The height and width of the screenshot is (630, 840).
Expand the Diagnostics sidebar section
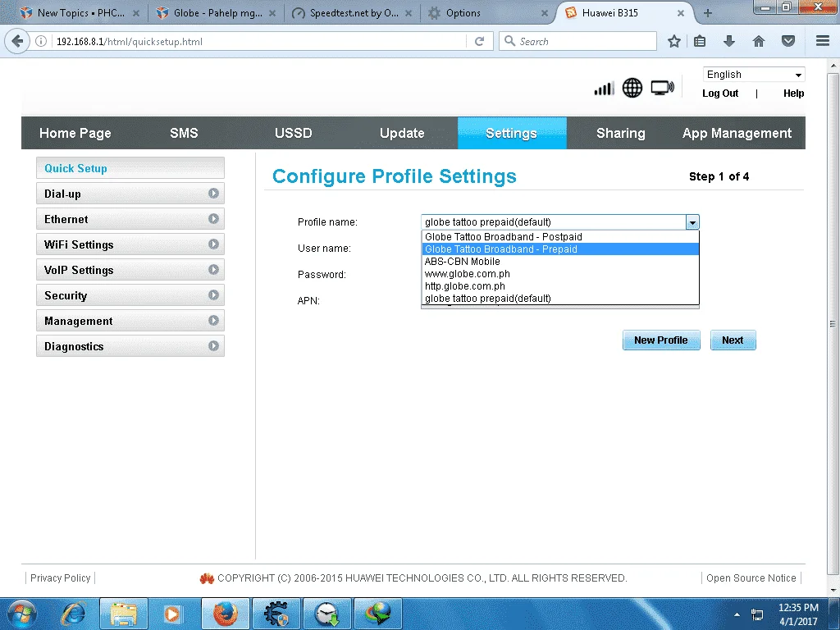pos(130,346)
